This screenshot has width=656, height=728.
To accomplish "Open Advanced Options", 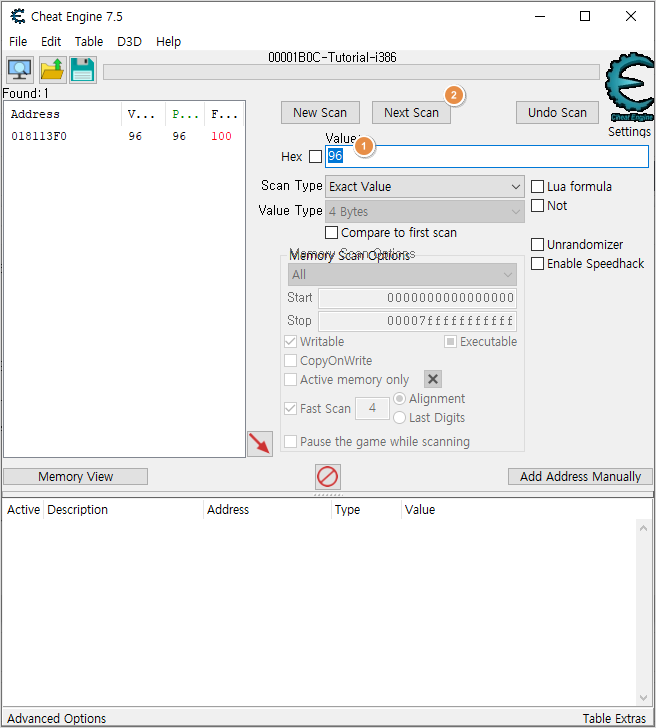I will 56,718.
